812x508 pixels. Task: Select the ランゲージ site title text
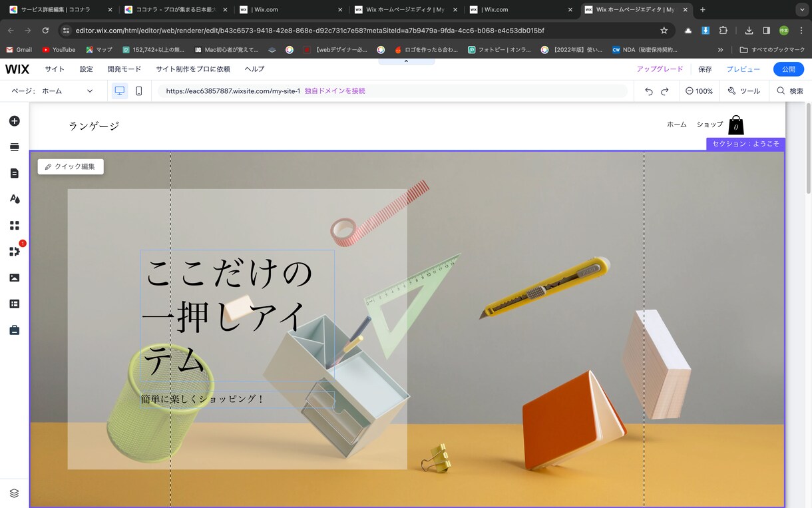(94, 126)
